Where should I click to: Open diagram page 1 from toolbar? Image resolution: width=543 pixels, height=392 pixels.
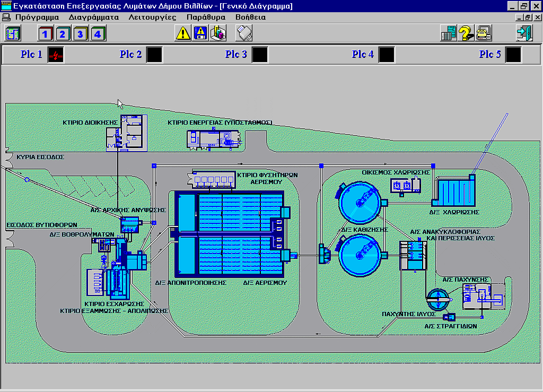(46, 34)
